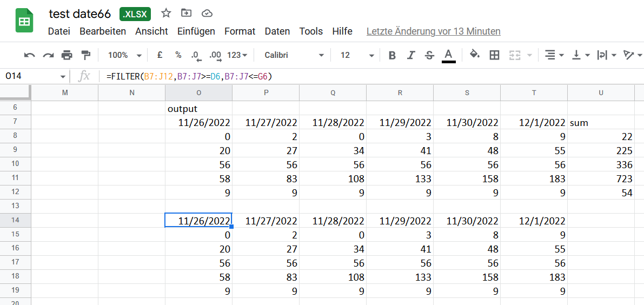Toggle italic formatting

pos(411,55)
